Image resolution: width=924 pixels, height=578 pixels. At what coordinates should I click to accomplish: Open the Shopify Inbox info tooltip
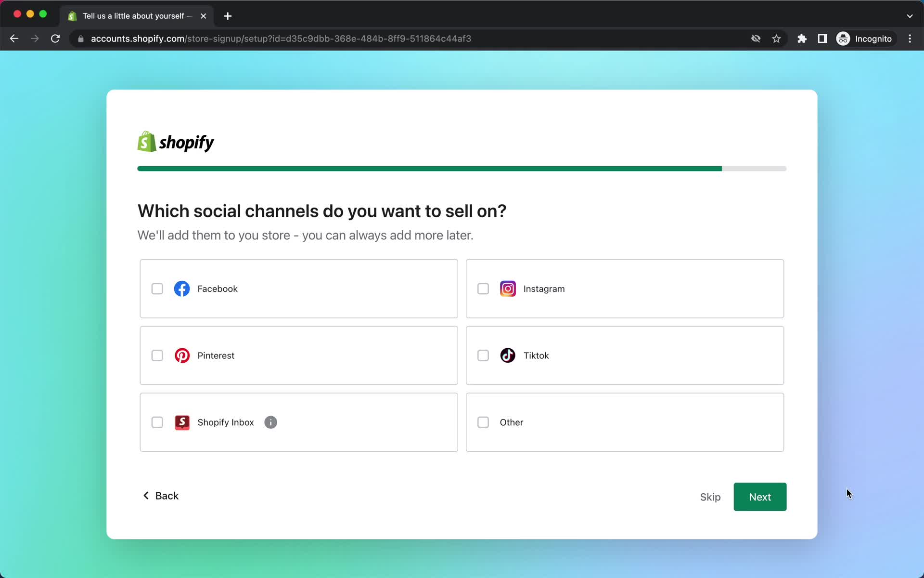(270, 422)
